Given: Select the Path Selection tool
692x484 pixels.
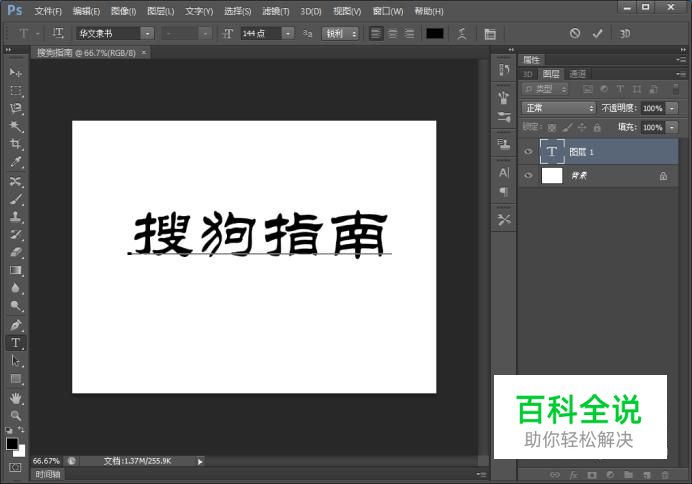Looking at the screenshot, I should tap(15, 361).
